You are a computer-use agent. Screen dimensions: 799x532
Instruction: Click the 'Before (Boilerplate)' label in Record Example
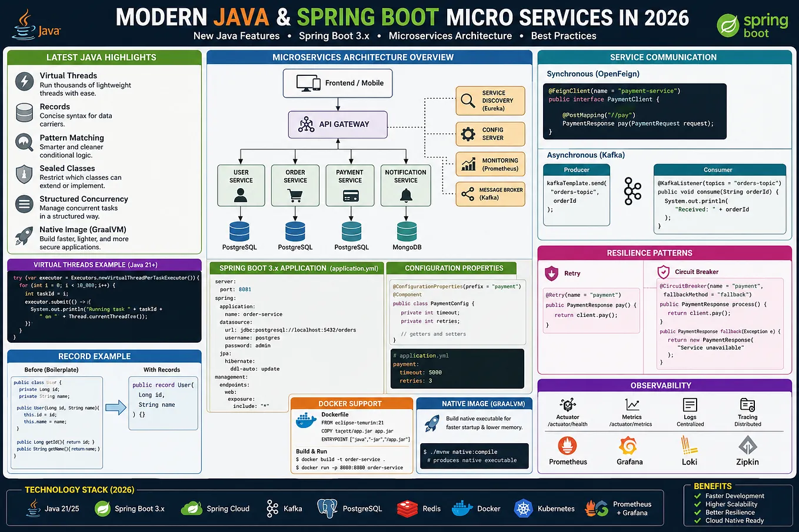click(51, 370)
